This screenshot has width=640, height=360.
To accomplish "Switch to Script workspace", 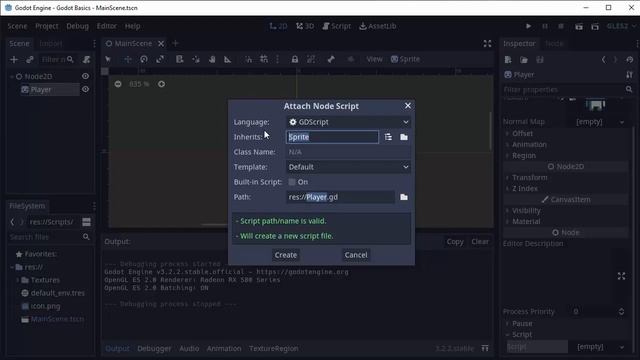I will click(x=337, y=26).
